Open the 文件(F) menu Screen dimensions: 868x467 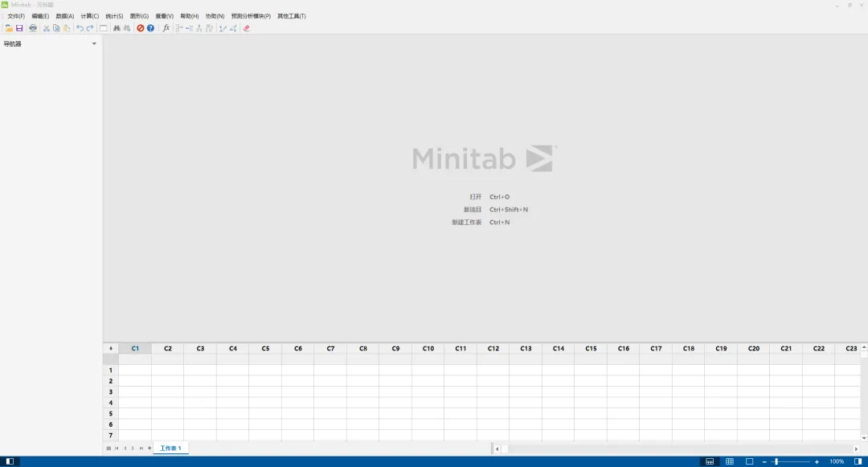(16, 16)
